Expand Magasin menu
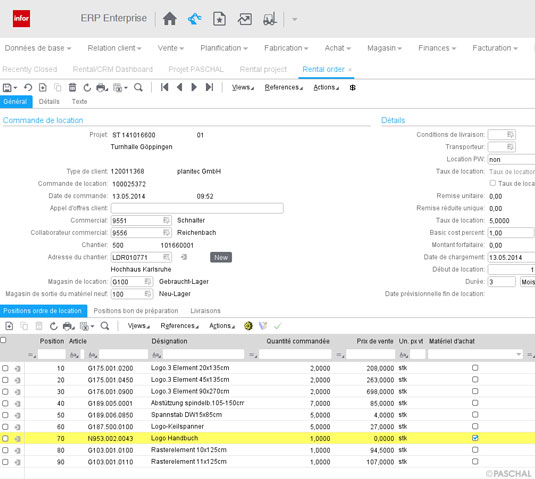Screen dimensions: 535x479 pos(385,48)
